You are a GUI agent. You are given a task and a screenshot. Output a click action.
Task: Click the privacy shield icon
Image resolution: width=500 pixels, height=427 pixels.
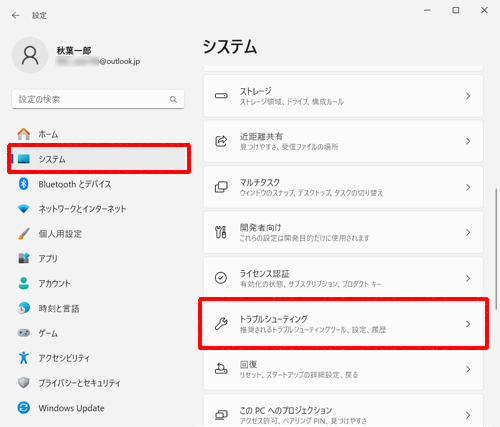pyautogui.click(x=24, y=383)
